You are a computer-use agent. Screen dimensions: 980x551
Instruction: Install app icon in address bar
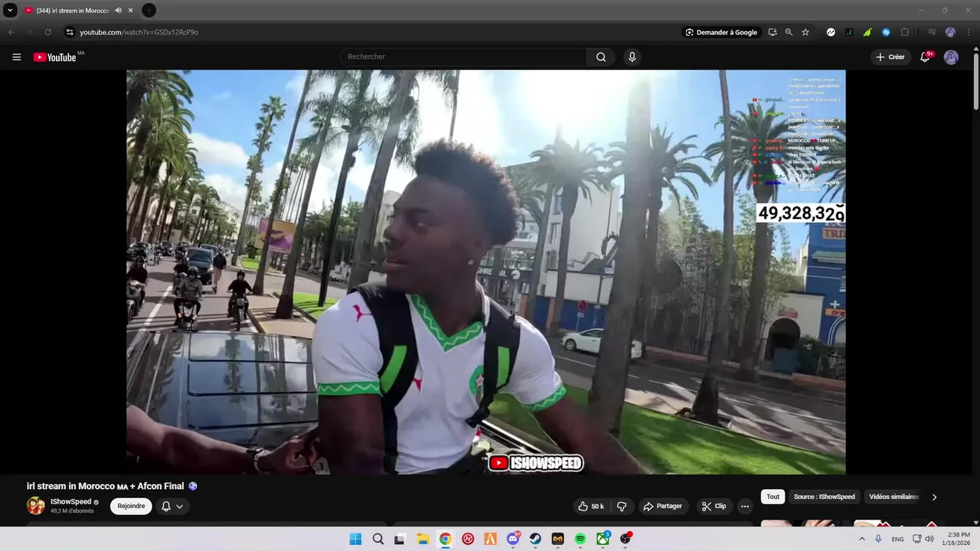click(773, 32)
